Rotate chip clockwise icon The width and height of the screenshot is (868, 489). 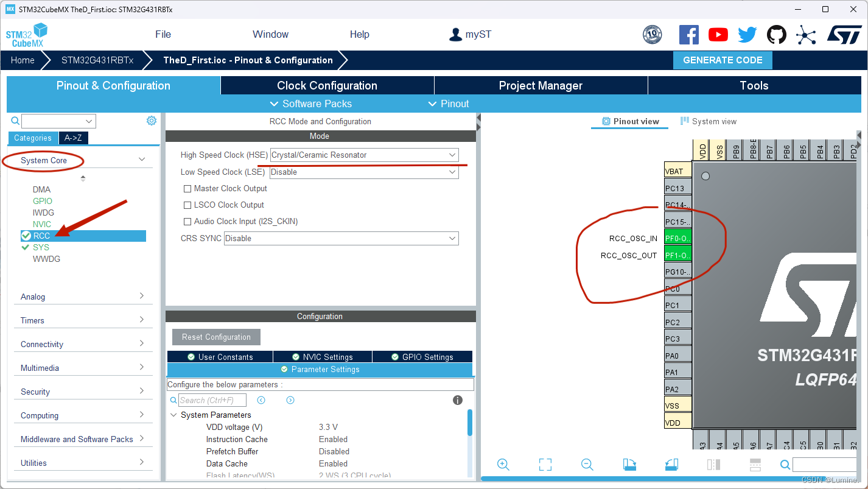[x=629, y=465]
